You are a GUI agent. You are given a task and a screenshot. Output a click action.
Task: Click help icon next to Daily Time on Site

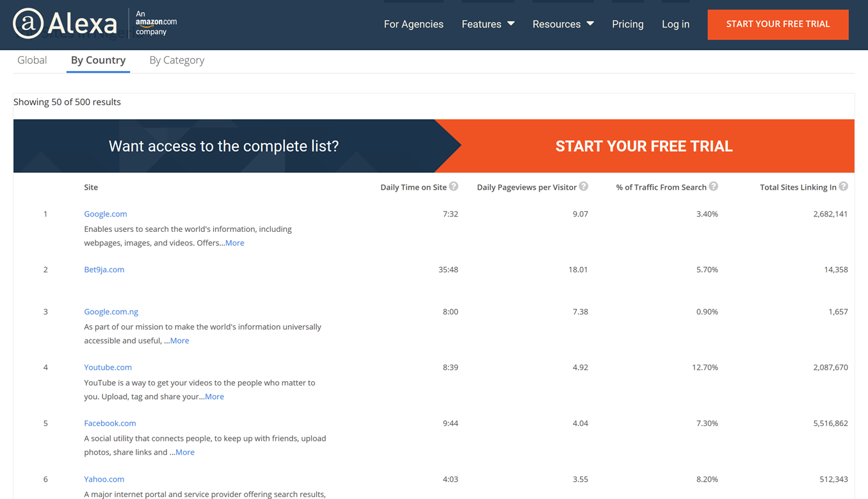click(453, 186)
